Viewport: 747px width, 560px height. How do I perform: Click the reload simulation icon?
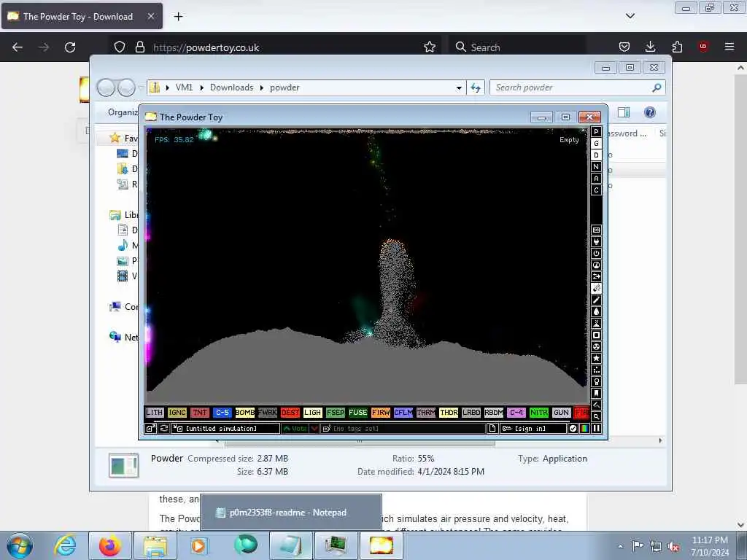[x=164, y=429]
